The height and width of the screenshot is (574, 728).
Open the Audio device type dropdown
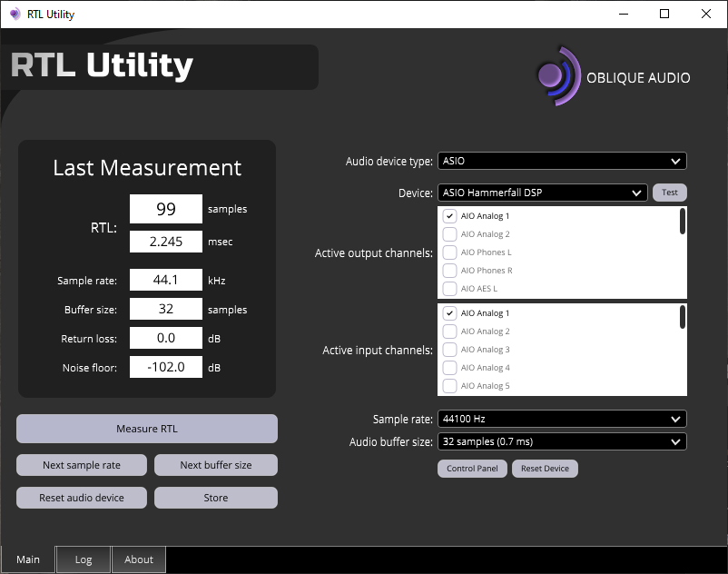click(562, 161)
